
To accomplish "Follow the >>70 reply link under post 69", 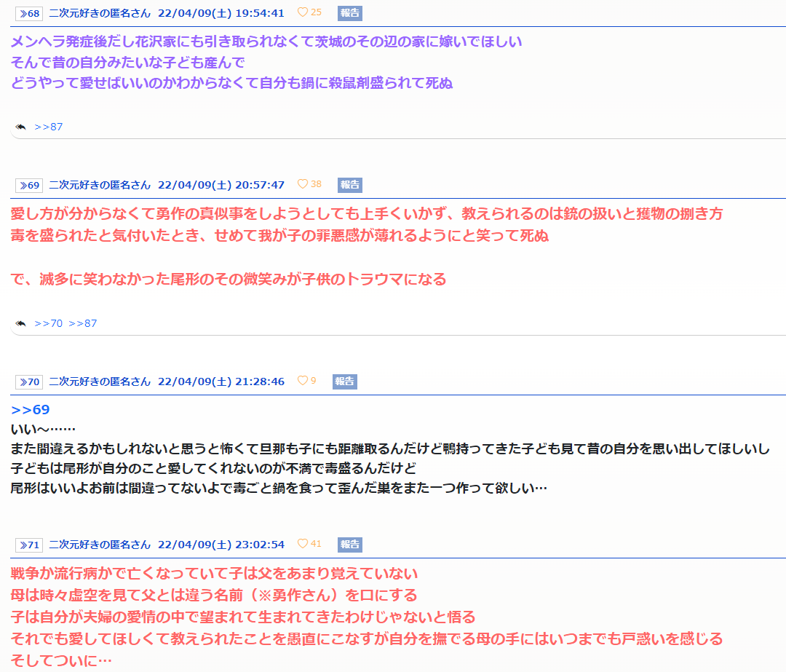I will [49, 323].
